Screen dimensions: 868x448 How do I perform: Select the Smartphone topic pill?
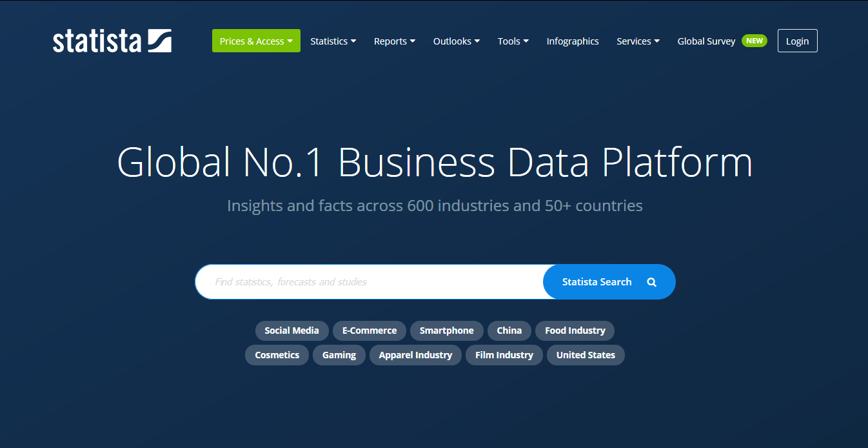[x=446, y=331]
